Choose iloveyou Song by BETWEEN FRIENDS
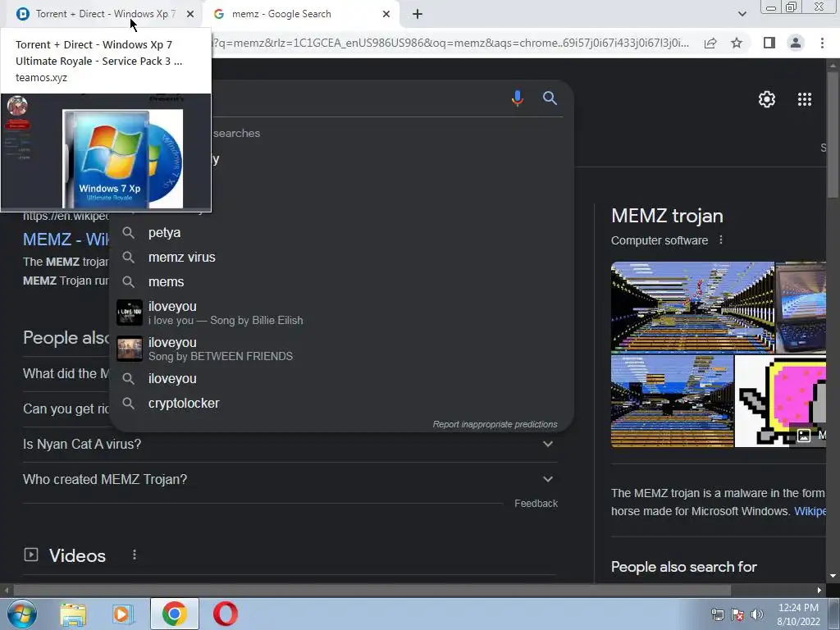 click(341, 349)
